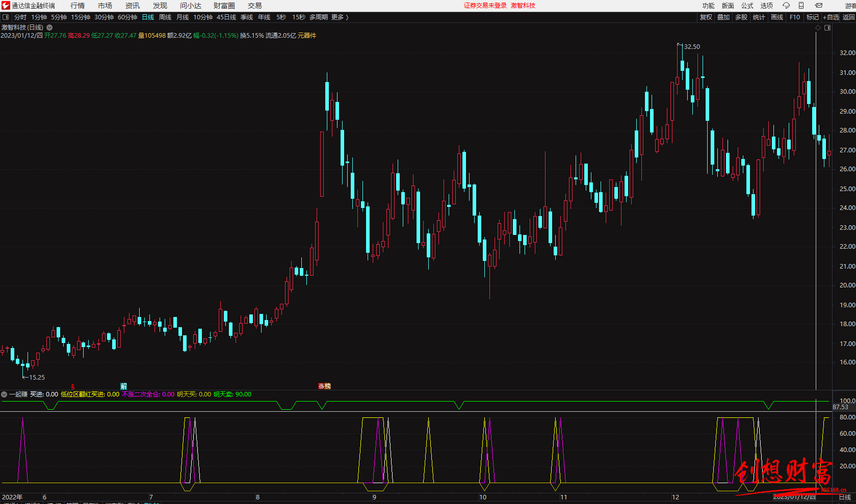
Task: Click the 2022年 timeline label
Action: coord(12,497)
